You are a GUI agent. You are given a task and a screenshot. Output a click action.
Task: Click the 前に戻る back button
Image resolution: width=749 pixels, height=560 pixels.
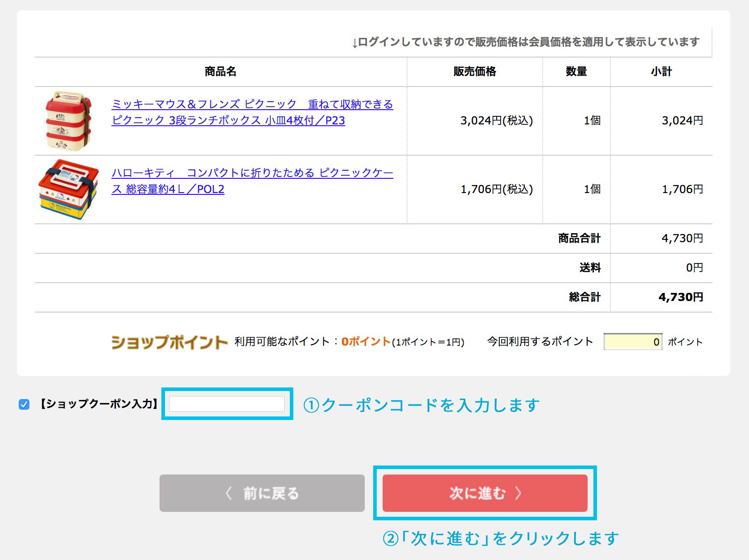(x=262, y=493)
